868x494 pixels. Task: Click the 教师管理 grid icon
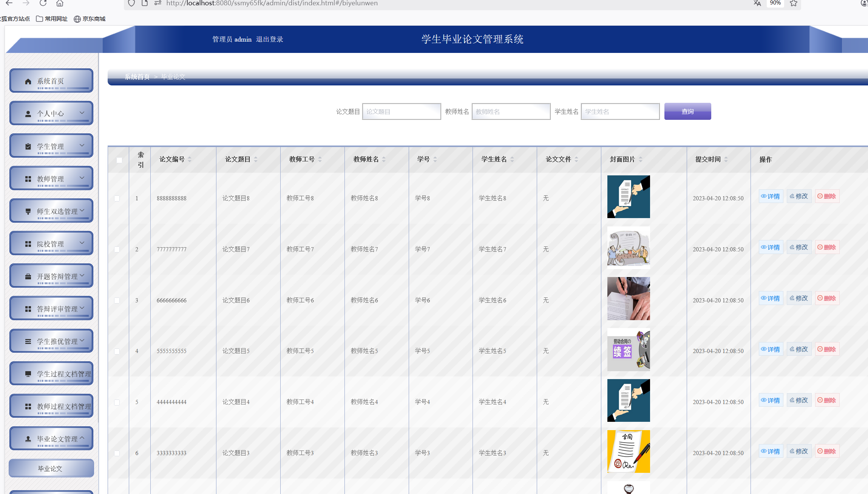click(28, 178)
